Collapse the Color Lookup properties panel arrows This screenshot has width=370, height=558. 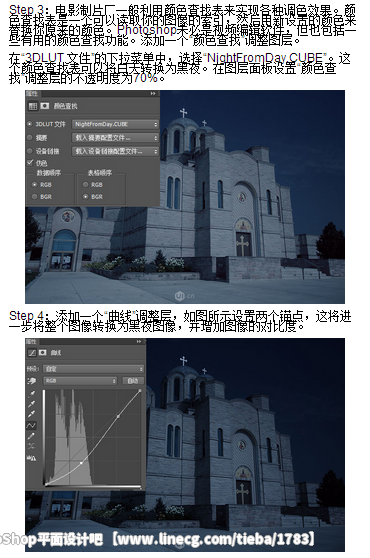click(x=153, y=93)
